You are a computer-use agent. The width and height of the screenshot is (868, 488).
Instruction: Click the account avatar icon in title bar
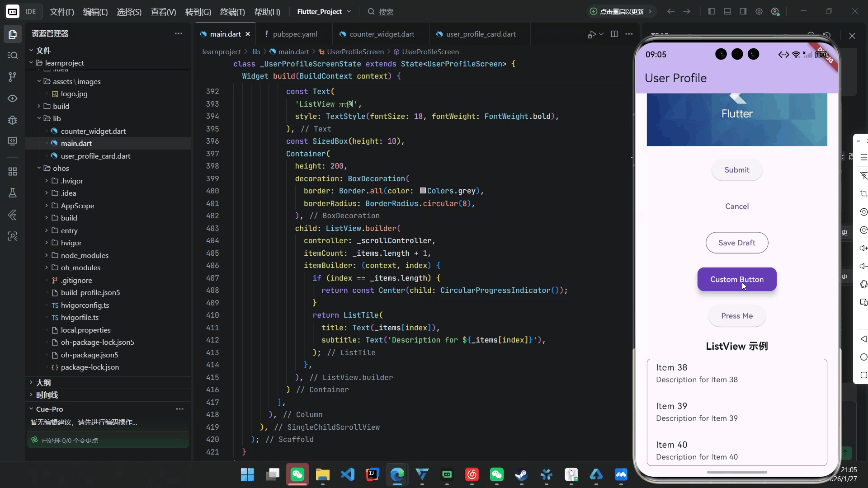(x=775, y=12)
